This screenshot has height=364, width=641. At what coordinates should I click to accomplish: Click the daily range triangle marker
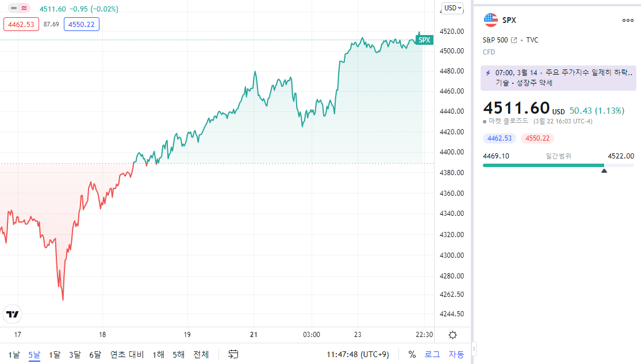604,171
